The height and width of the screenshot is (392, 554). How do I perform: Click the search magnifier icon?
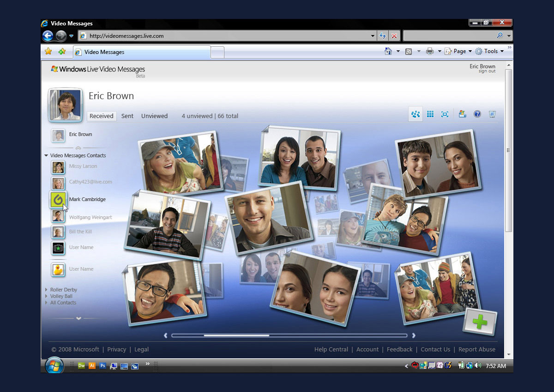(500, 36)
